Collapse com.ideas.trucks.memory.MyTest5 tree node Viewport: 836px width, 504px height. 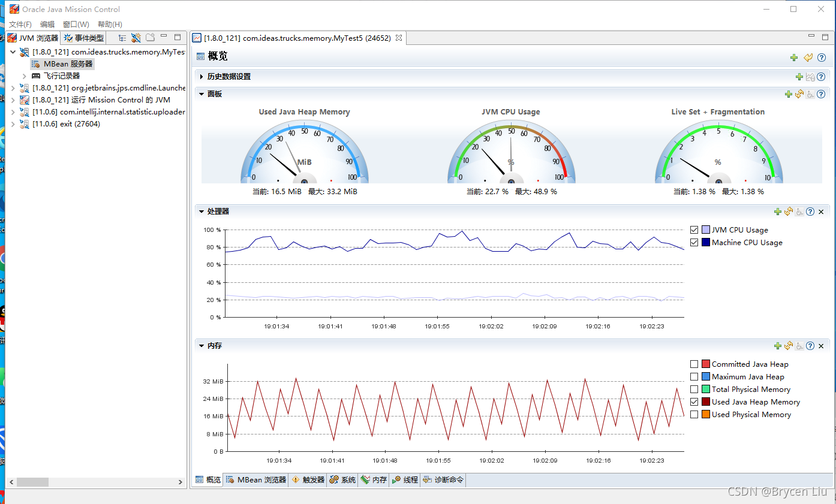[x=13, y=52]
